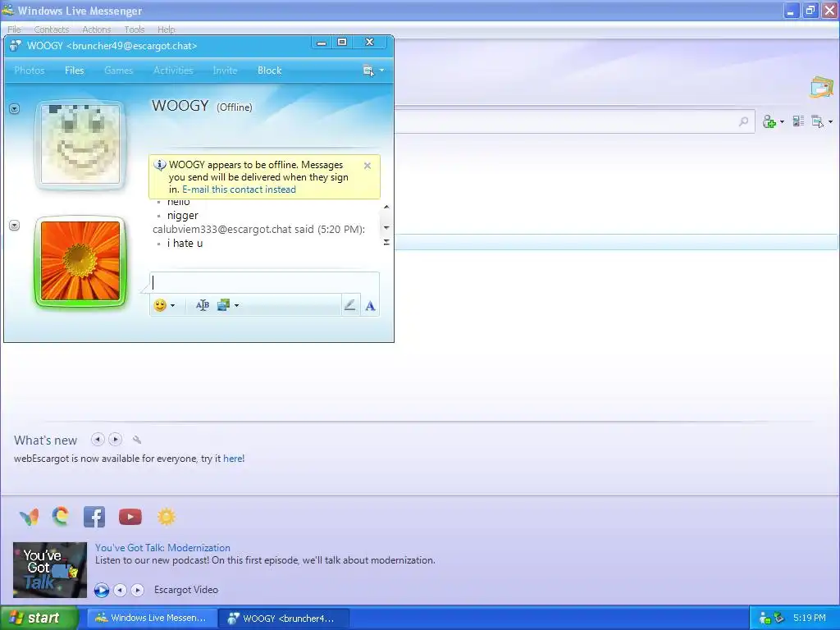This screenshot has height=630, width=840.
Task: Click Activities in the chat toolbar
Action: coord(173,71)
